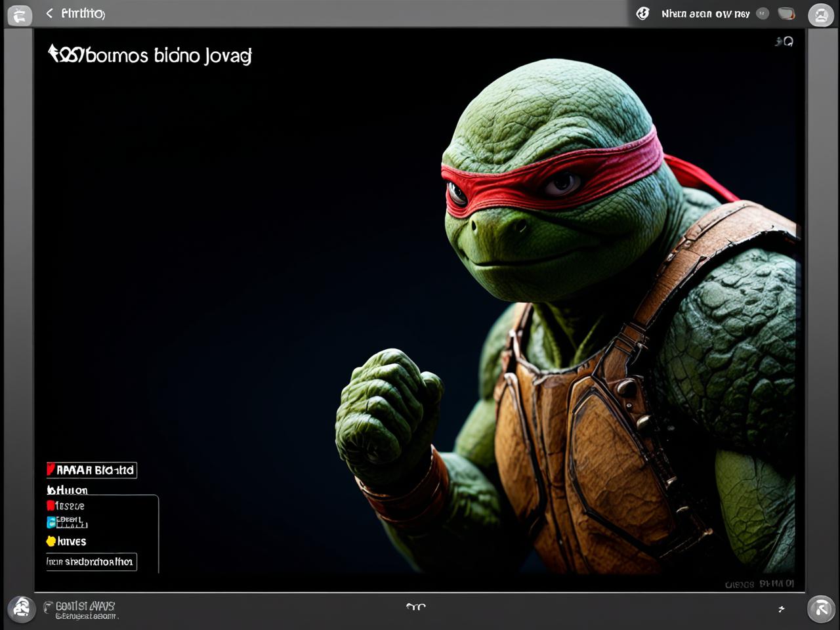Viewport: 840px width, 630px height.
Task: Click the bottom bar label beside the avatar
Action: pos(80,610)
